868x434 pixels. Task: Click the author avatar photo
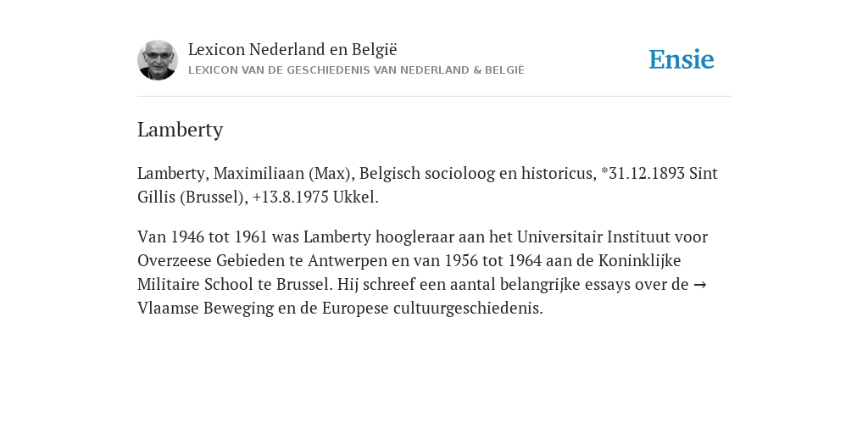(157, 60)
